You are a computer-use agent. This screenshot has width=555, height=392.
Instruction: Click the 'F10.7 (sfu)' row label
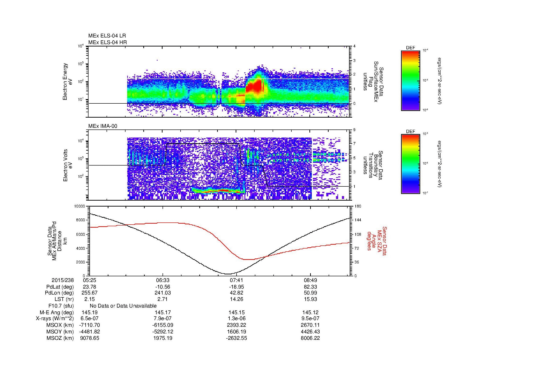point(61,306)
